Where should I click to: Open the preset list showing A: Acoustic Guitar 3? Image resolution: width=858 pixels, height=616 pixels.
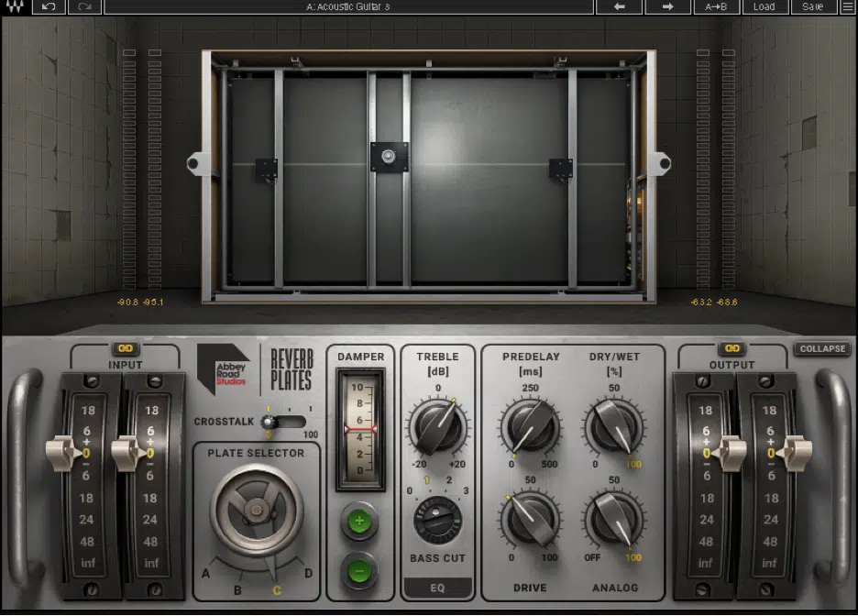[348, 6]
